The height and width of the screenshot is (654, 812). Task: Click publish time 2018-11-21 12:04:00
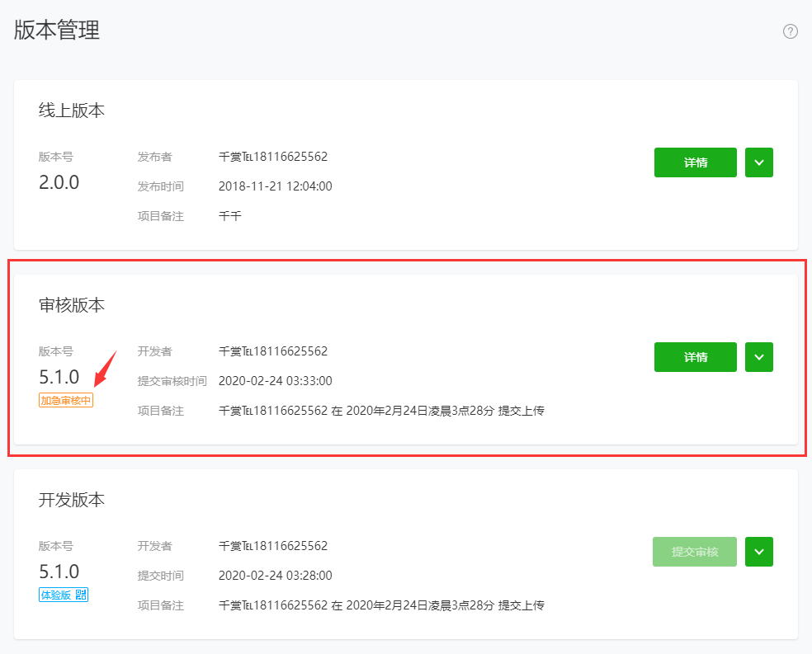[275, 186]
